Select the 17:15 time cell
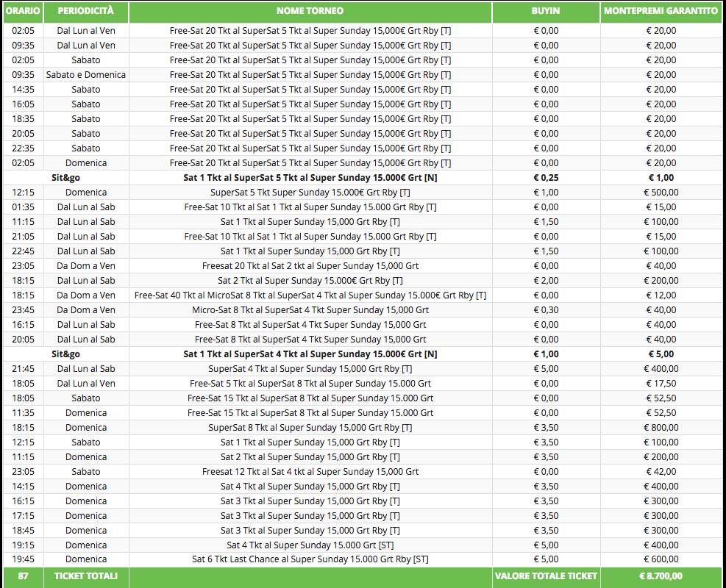Viewport: 726px width, 588px height. coord(23,516)
